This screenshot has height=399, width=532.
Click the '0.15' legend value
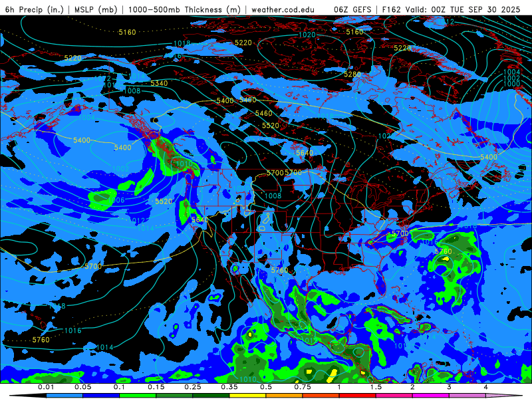[x=156, y=387]
